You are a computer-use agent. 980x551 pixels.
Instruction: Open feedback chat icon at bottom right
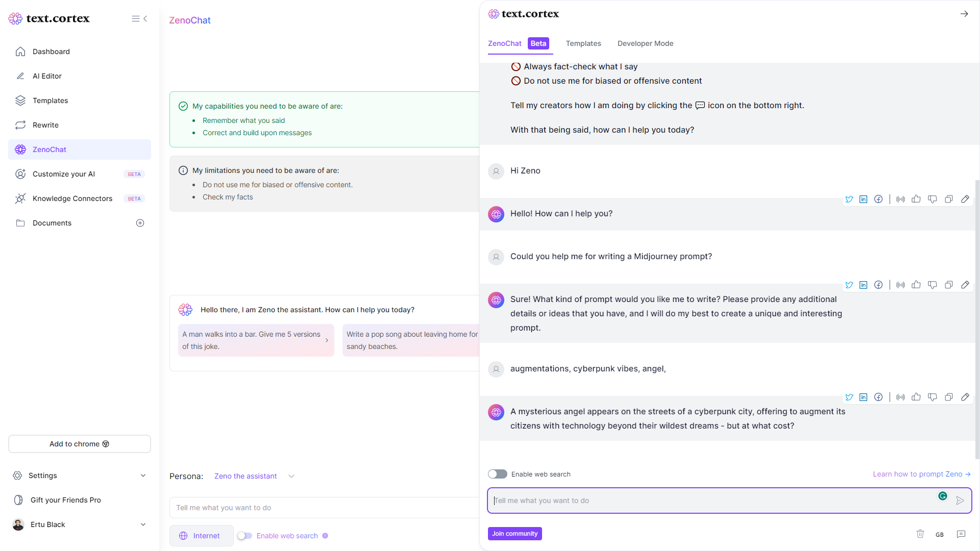pyautogui.click(x=961, y=534)
